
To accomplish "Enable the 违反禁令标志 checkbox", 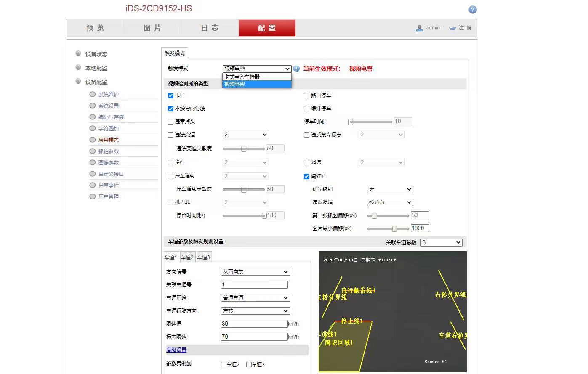I will [306, 135].
